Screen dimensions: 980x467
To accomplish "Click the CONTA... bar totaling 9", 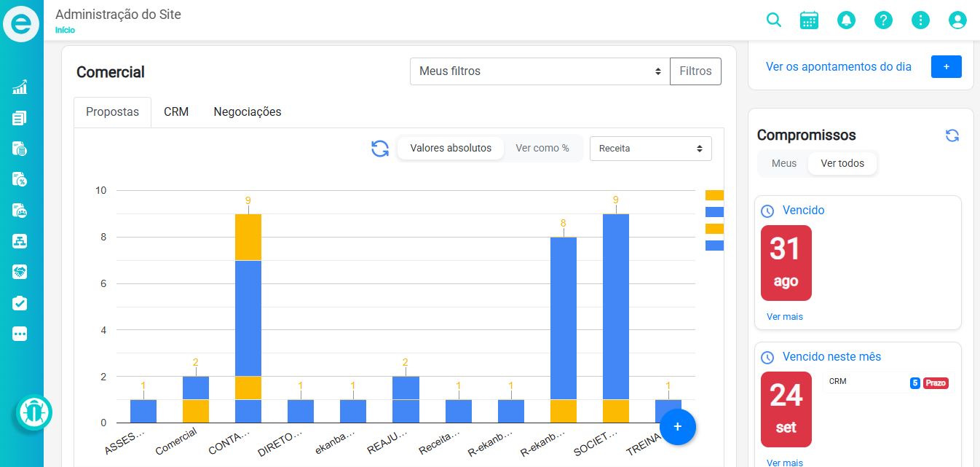I will click(248, 318).
